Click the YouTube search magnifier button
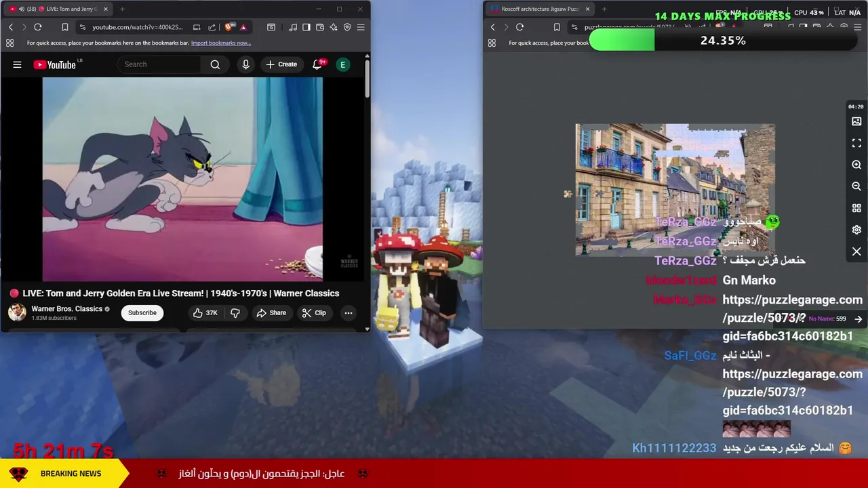 [x=215, y=64]
